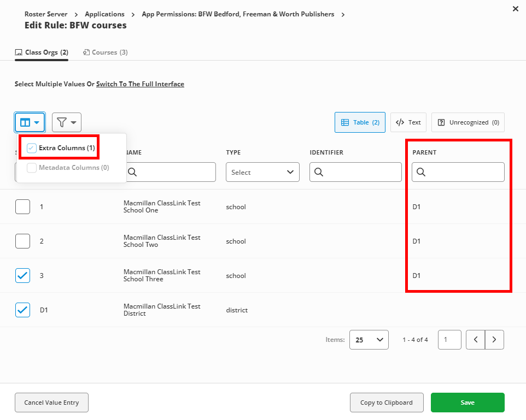Switch to Table view
Viewport: 526px width, 420px height.
coord(359,122)
